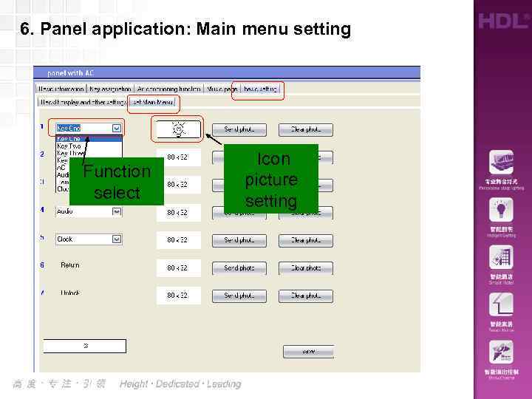Open the smart hotel building icon in sidebar

pos(501,257)
